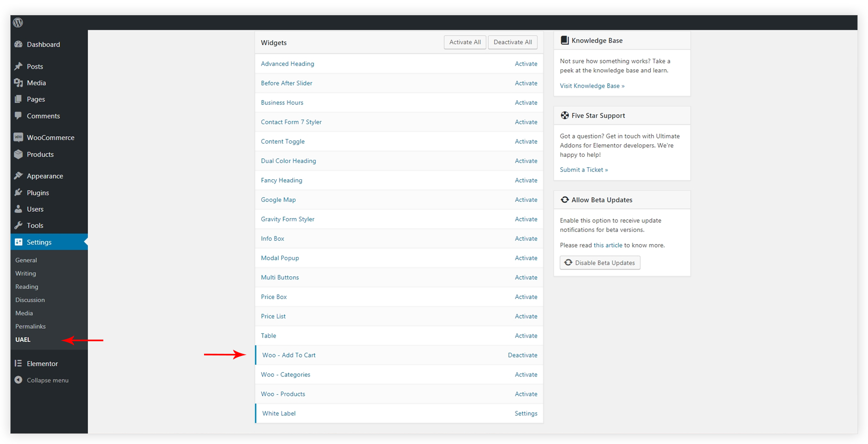This screenshot has width=868, height=444.
Task: Click Visit Knowledge Base link
Action: 592,86
